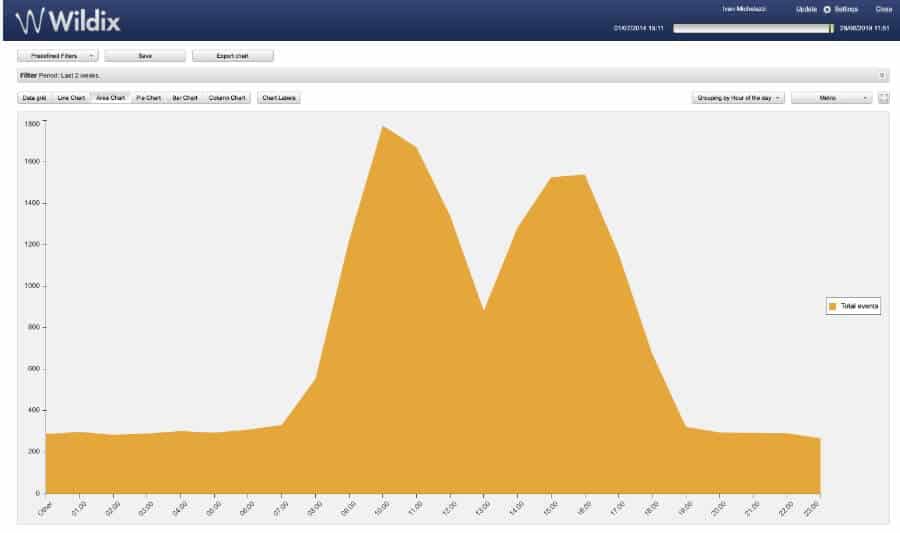Image resolution: width=900 pixels, height=533 pixels.
Task: Display the Column Chart view
Action: [x=227, y=98]
